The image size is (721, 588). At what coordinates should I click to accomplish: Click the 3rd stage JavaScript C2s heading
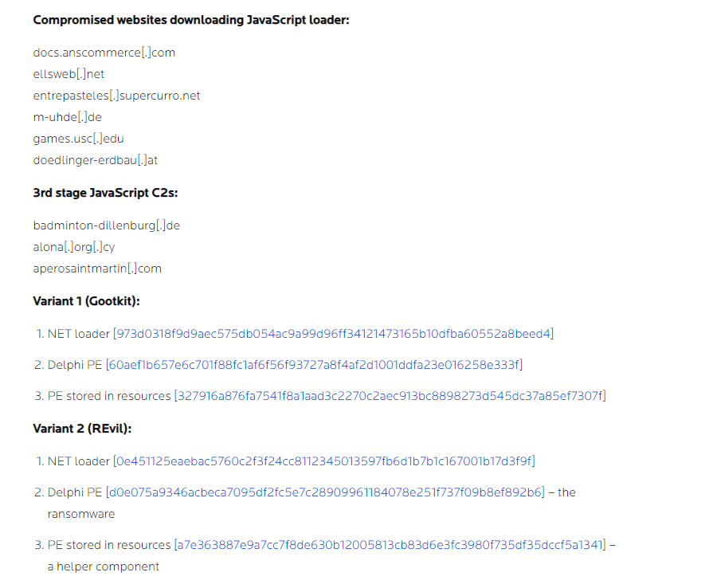click(105, 193)
